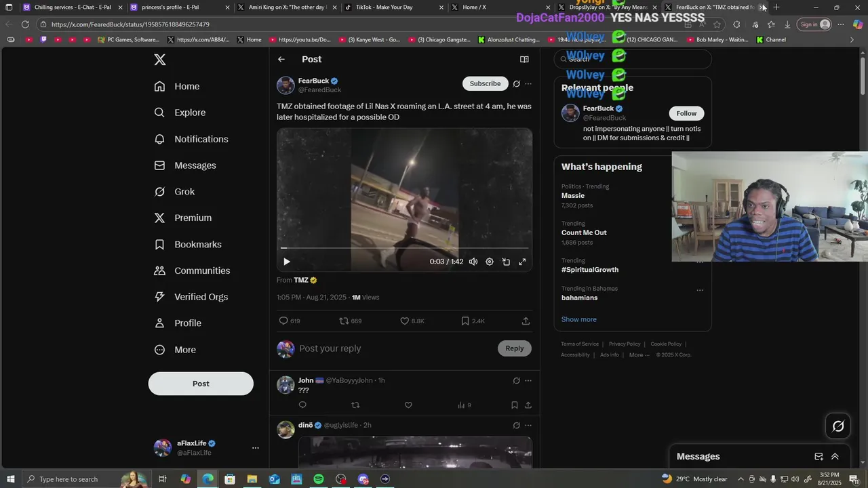The width and height of the screenshot is (868, 488).
Task: Click the X logo in the sidebar
Action: 160,60
